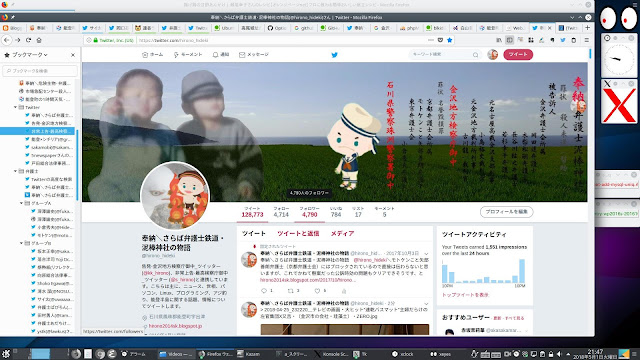Open the Firefox Library toolbar icon
Screen dimensions: 640x360
[x=499, y=40]
